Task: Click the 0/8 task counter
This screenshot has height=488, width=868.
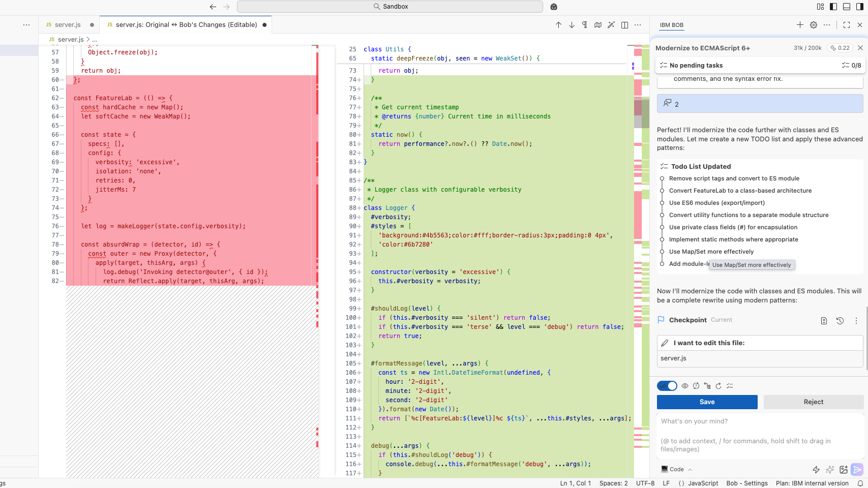Action: click(x=852, y=65)
